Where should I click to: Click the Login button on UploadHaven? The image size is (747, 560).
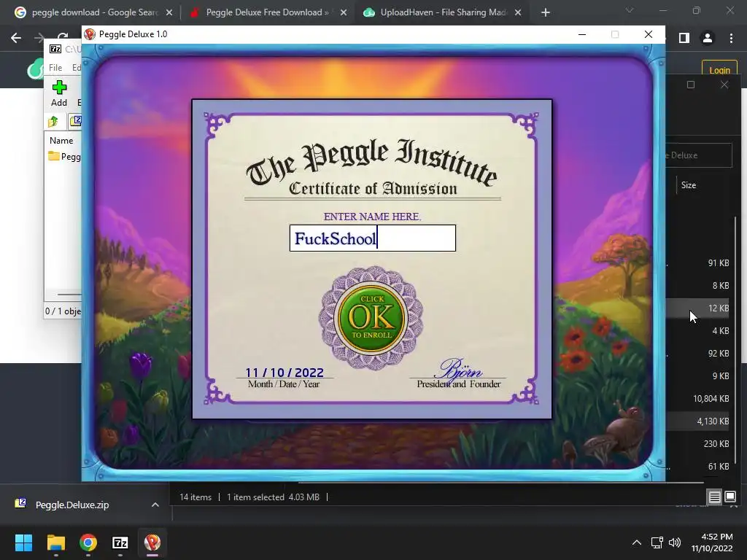pos(719,70)
